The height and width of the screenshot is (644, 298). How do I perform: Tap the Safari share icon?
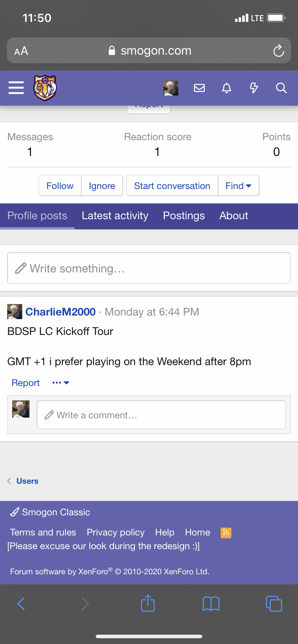(x=148, y=603)
